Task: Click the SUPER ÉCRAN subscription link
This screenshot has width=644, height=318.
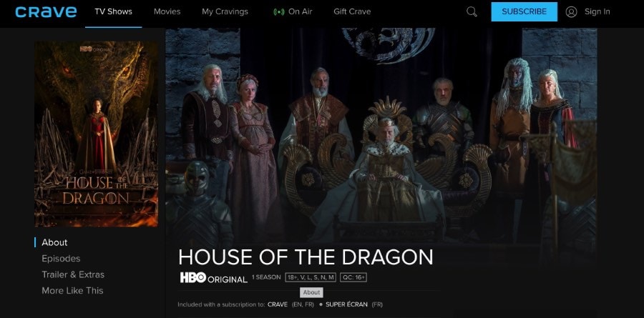Action: point(346,304)
